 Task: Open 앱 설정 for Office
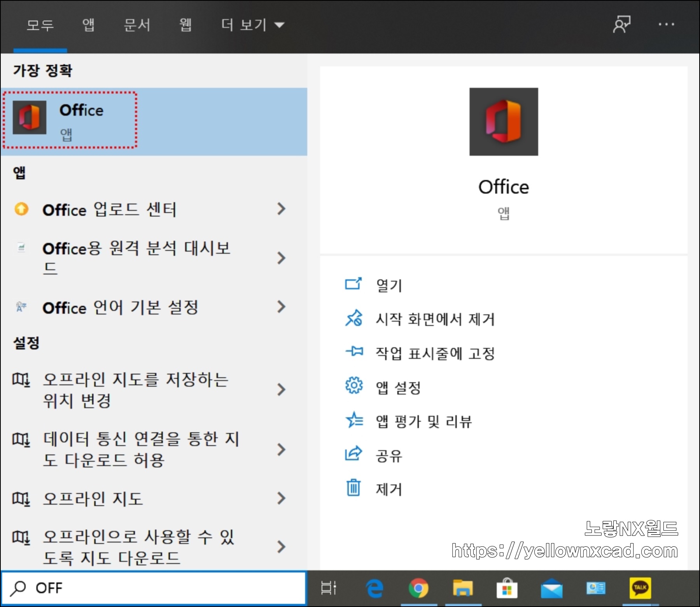(398, 388)
